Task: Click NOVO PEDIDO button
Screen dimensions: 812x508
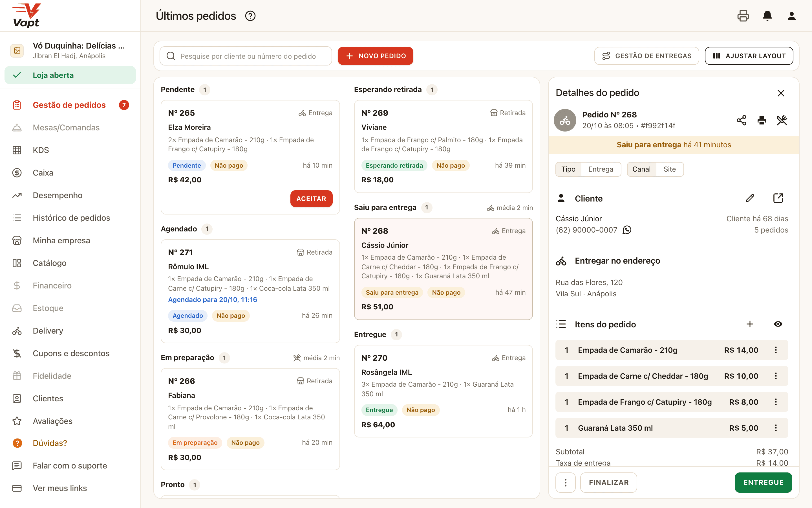Action: (x=375, y=56)
